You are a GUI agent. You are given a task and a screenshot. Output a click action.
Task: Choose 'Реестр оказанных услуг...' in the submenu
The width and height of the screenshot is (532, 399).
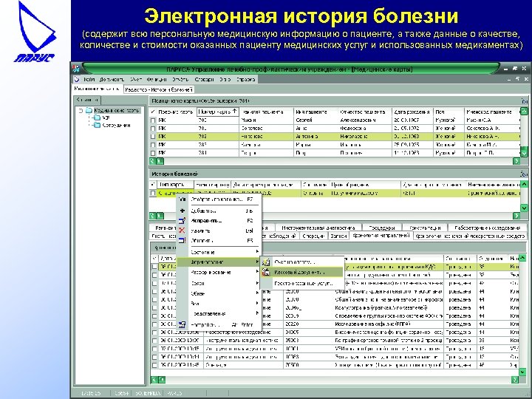point(302,283)
